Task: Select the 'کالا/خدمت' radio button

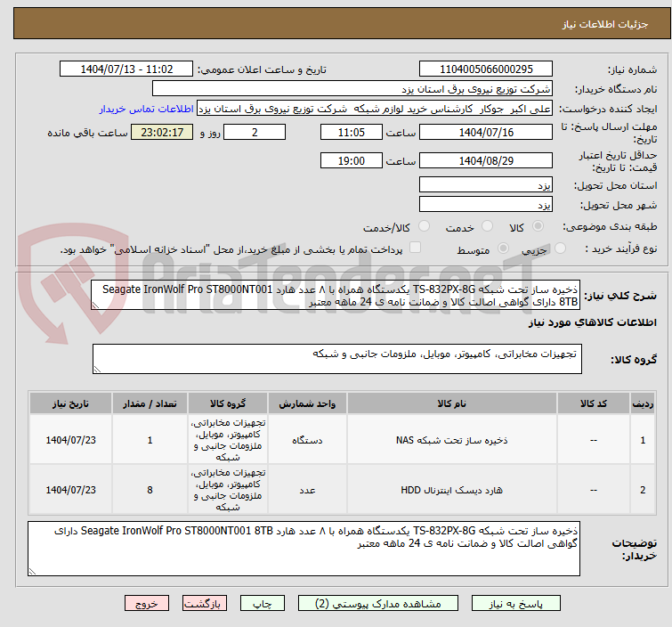Action: click(x=424, y=225)
